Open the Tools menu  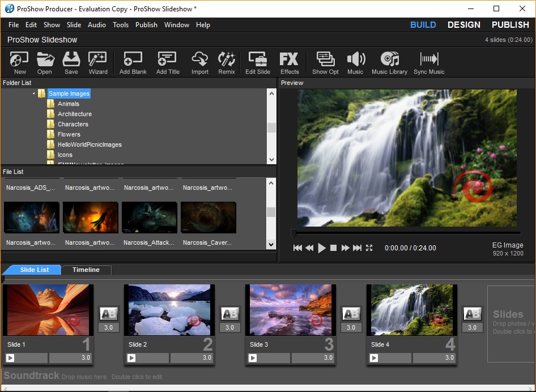pyautogui.click(x=121, y=25)
